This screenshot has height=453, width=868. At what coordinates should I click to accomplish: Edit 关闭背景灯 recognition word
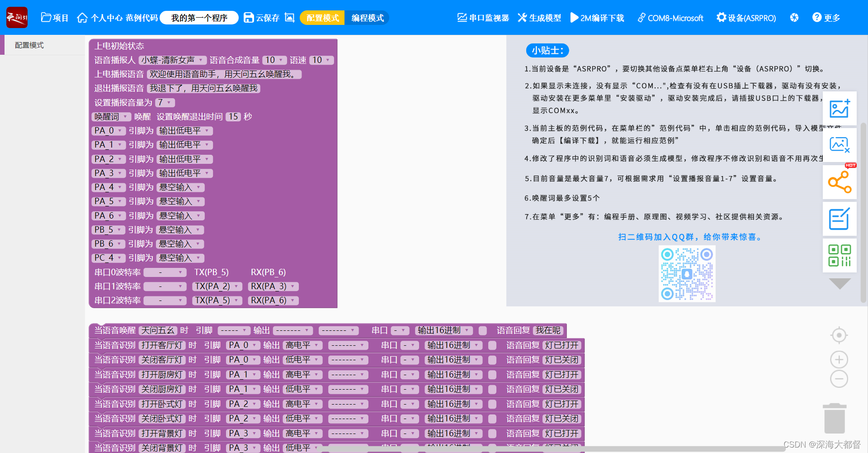pyautogui.click(x=162, y=448)
